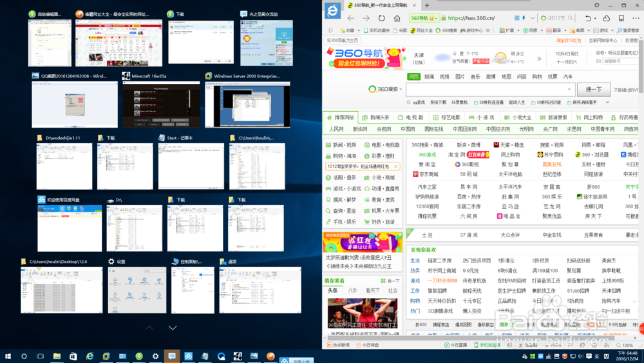
Task: Switch search to 图片 tab
Action: point(460,77)
